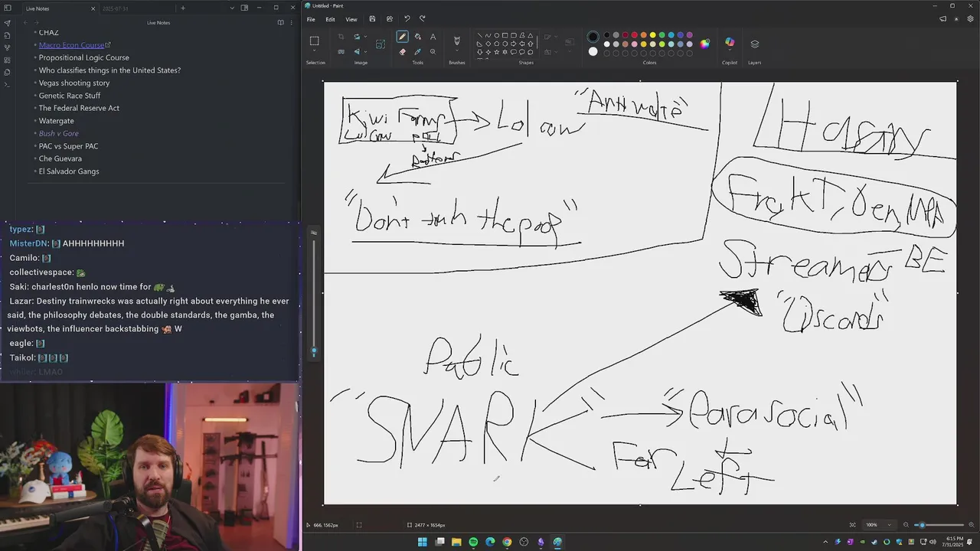Click the fit-to-window icon in status bar
Image resolution: width=980 pixels, height=551 pixels.
pos(852,525)
